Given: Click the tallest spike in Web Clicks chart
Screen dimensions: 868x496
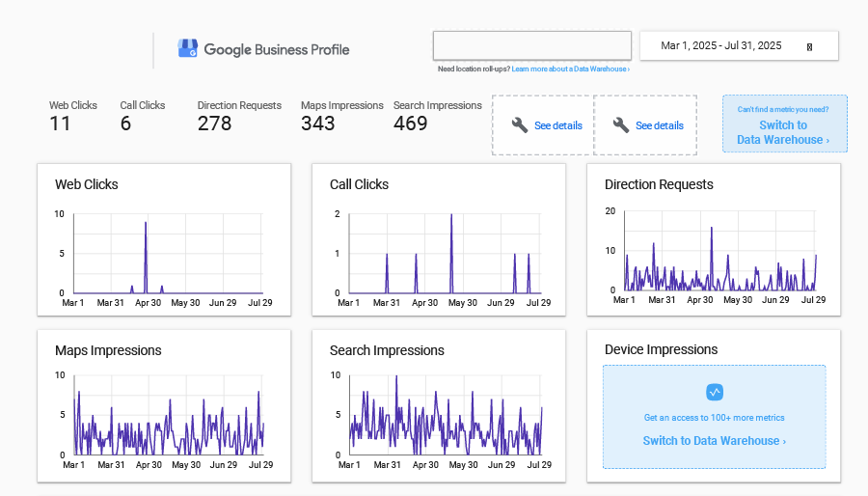Looking at the screenshot, I should point(146,224).
